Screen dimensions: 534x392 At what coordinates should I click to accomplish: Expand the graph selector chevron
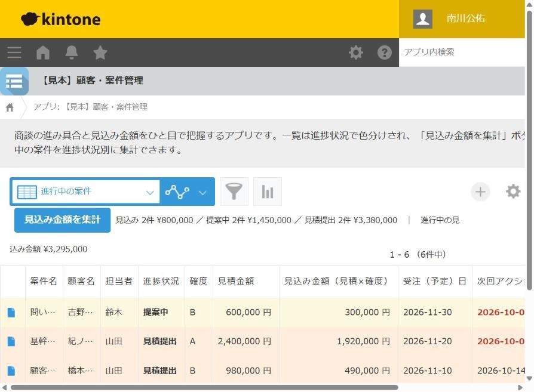click(202, 193)
